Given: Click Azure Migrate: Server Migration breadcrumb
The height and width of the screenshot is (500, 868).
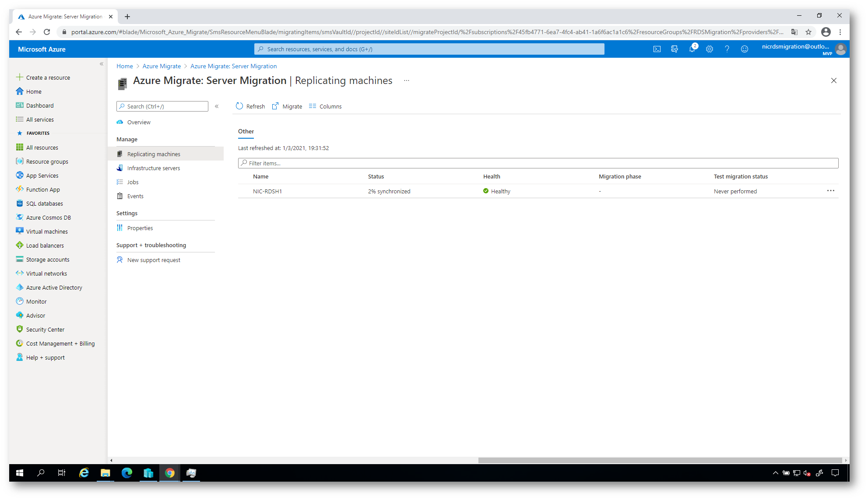Looking at the screenshot, I should [233, 66].
